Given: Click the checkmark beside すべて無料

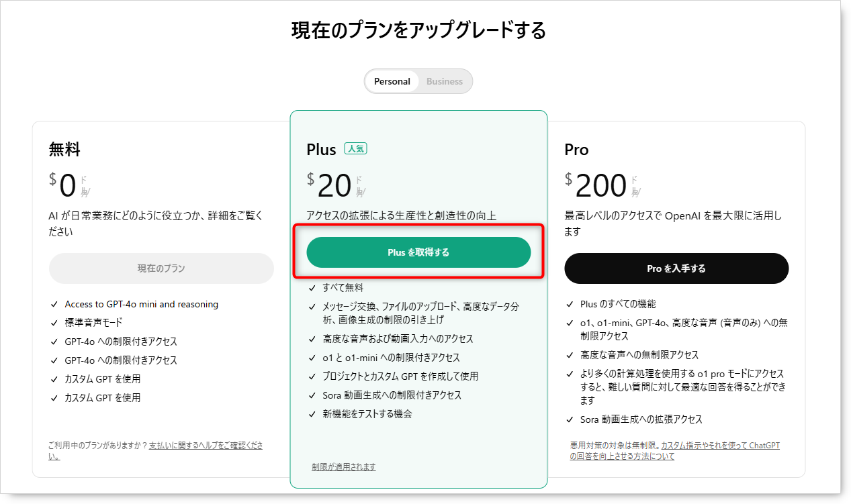Looking at the screenshot, I should click(312, 288).
